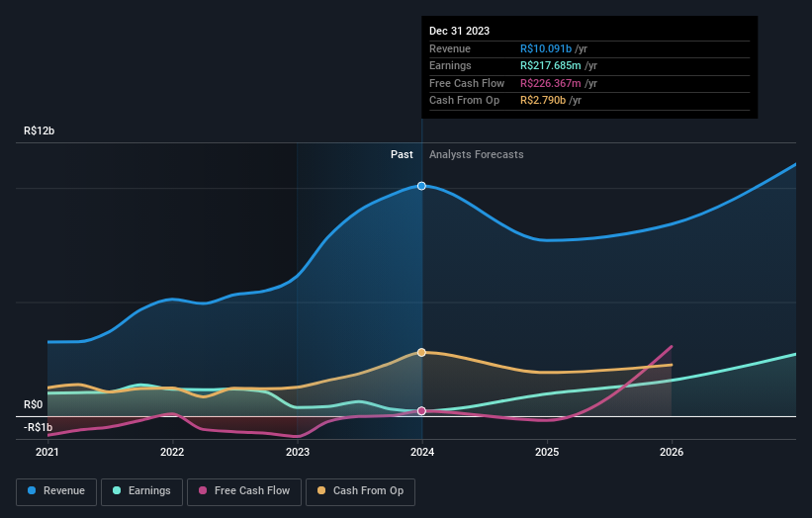Toggle the Cash From Op legend button

360,491
